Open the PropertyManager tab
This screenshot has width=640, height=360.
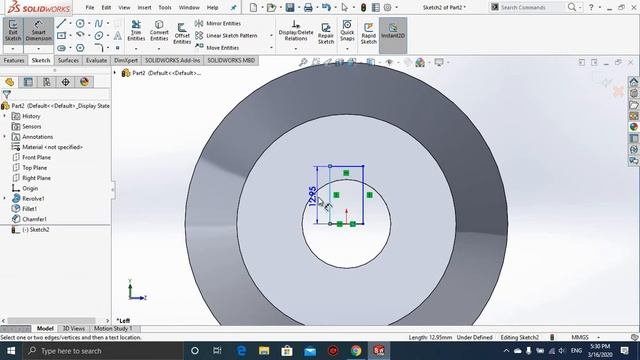(28, 82)
